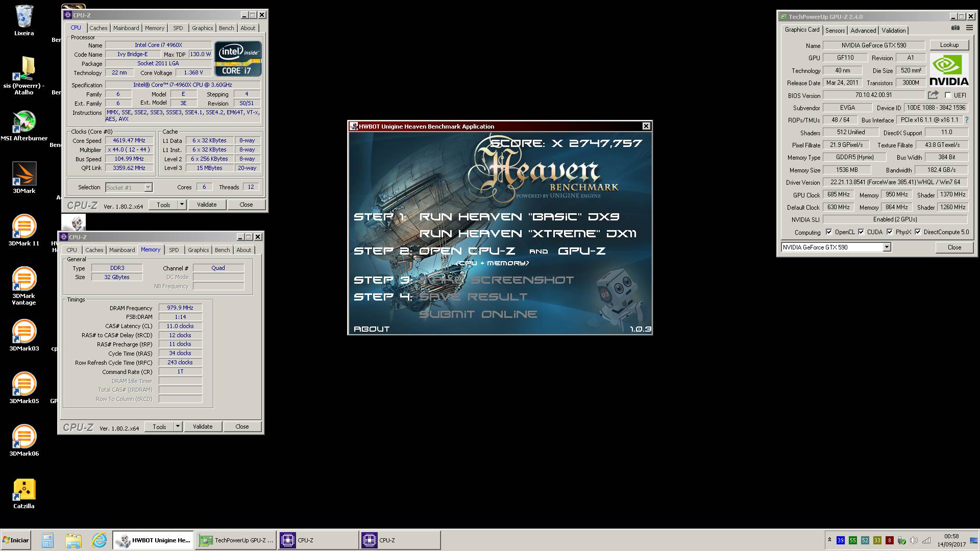Click Submit Online in Heaven app
The width and height of the screenshot is (980, 551).
coord(478,314)
